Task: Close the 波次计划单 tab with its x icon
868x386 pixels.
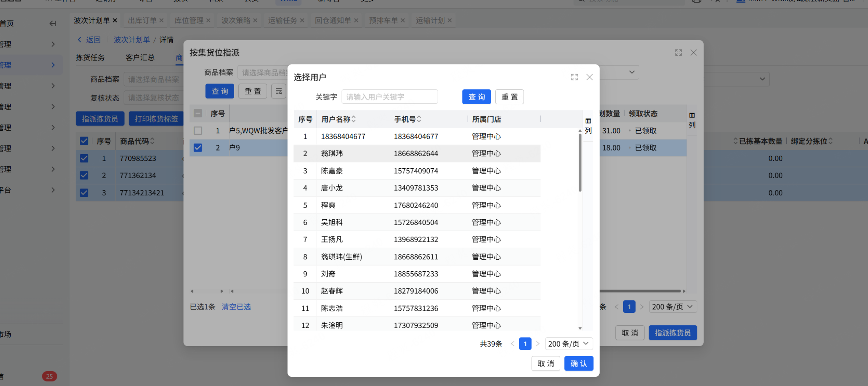Action: (115, 21)
